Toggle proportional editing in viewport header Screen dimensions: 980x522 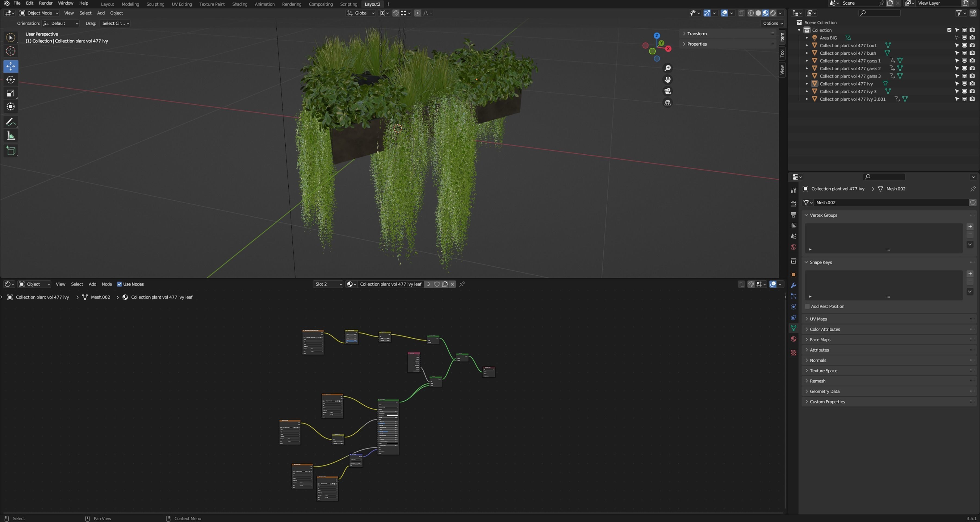417,13
